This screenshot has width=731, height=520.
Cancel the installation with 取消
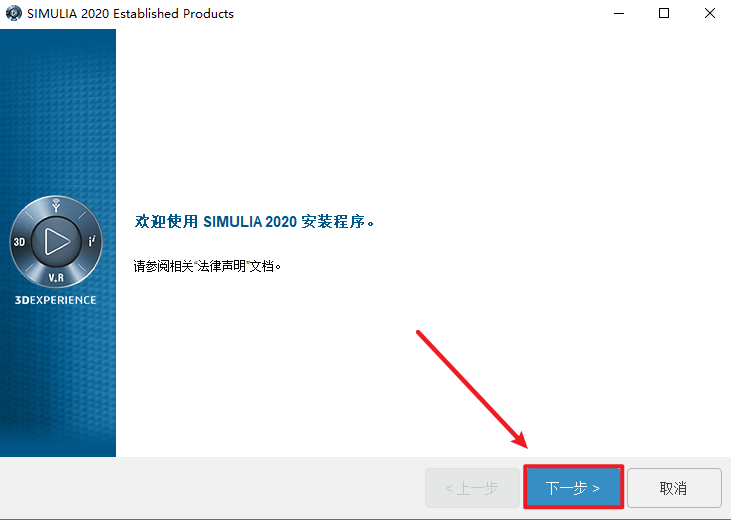pos(674,488)
